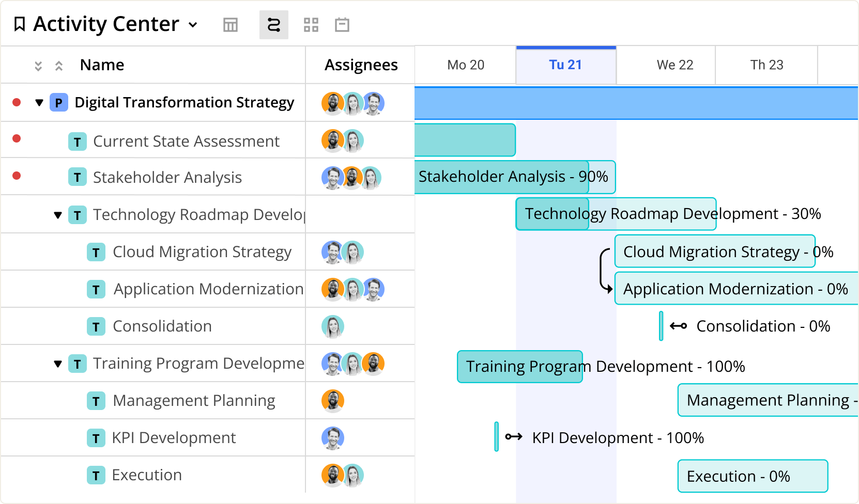Click the T icon beside Stakeholder Analysis

tap(78, 177)
